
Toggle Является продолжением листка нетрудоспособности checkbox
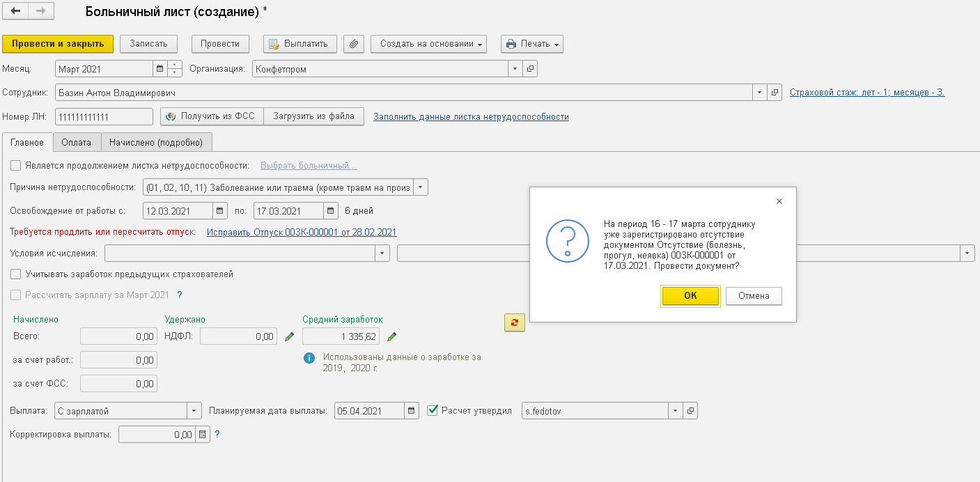[16, 166]
